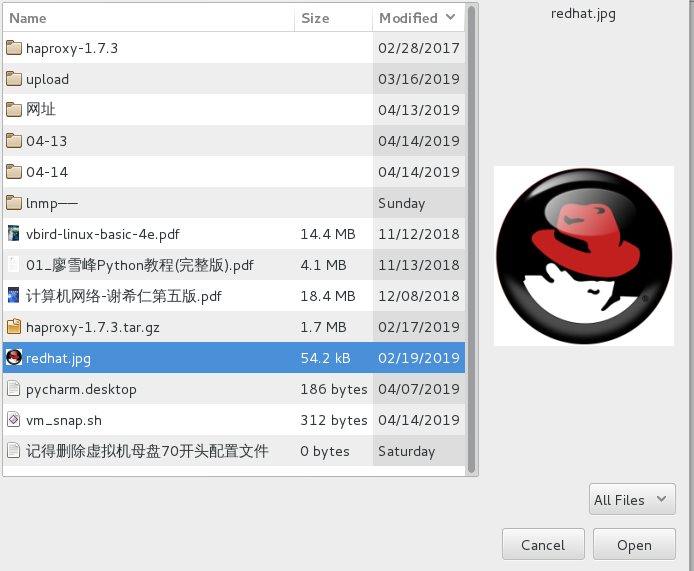Select the vm_snap.sh file name
This screenshot has width=694, height=571.
click(64, 420)
